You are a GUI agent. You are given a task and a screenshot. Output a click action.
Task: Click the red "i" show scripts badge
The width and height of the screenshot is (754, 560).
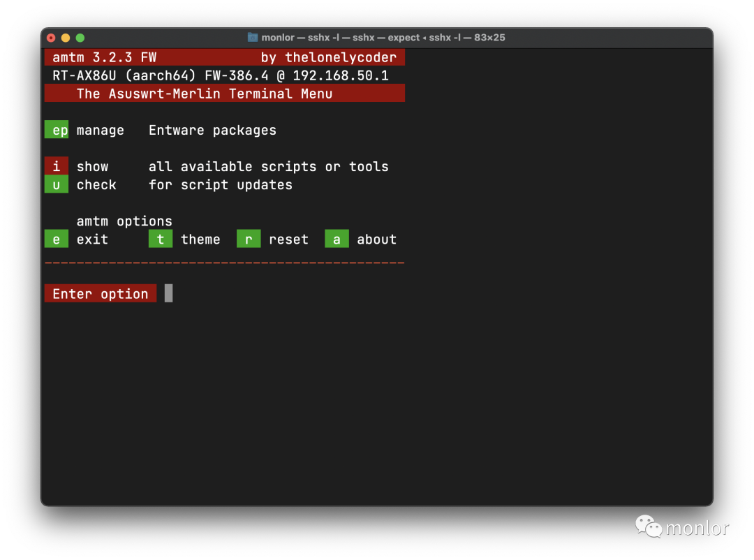pos(57,166)
